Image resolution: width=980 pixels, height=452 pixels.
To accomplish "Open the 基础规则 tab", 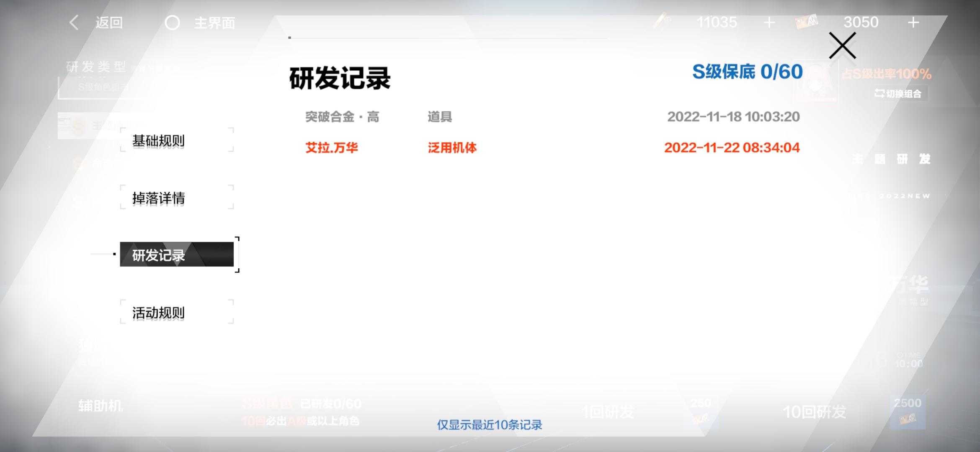I will click(177, 140).
